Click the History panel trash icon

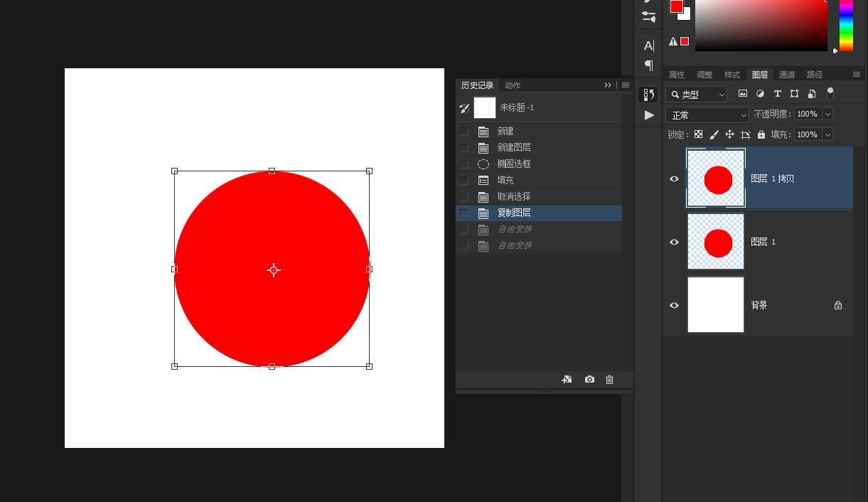pyautogui.click(x=609, y=380)
